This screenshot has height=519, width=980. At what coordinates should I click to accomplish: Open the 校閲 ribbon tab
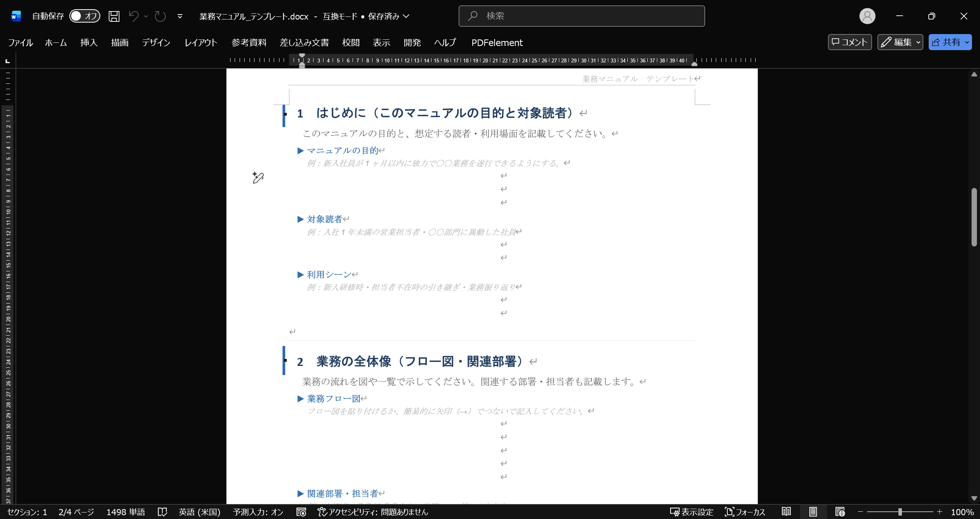click(351, 42)
